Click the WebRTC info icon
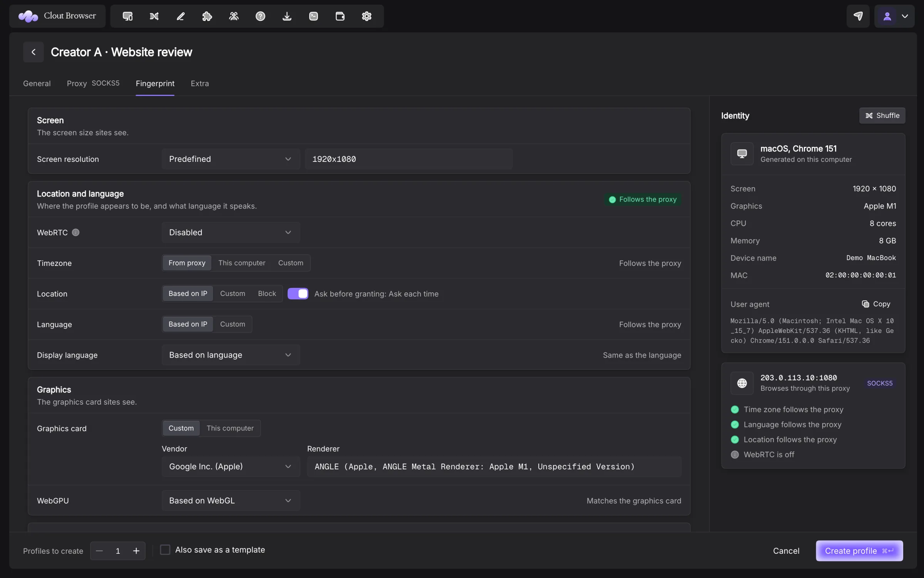The width and height of the screenshot is (924, 578). point(75,232)
